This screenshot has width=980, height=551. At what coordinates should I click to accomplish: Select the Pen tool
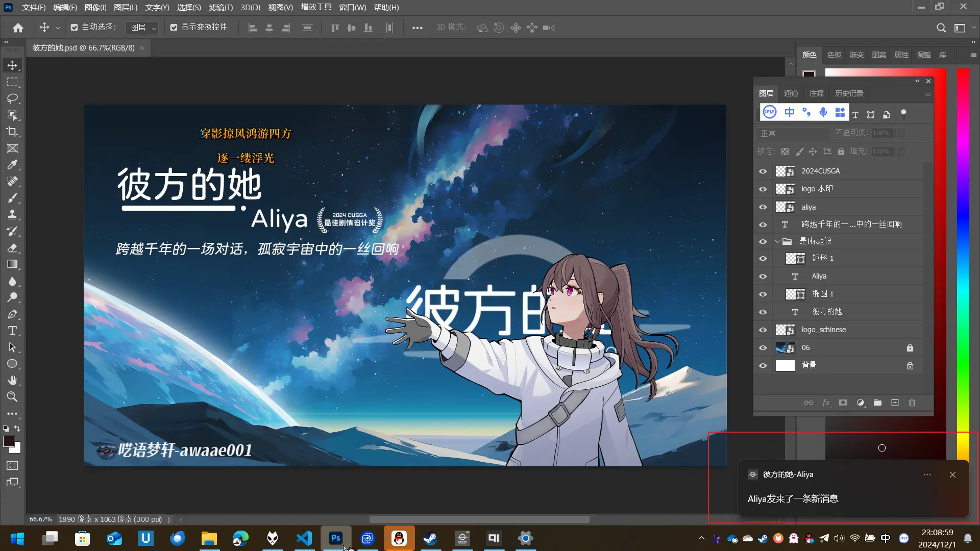(x=12, y=314)
